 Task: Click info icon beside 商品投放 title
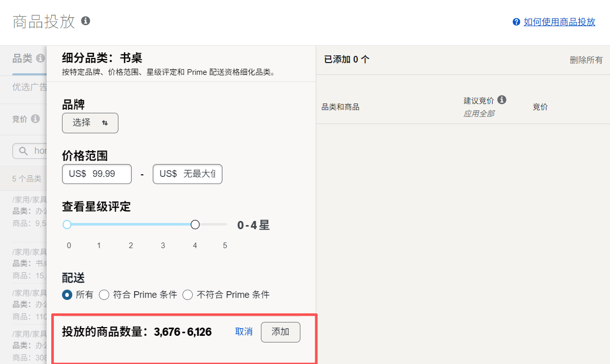[x=86, y=21]
